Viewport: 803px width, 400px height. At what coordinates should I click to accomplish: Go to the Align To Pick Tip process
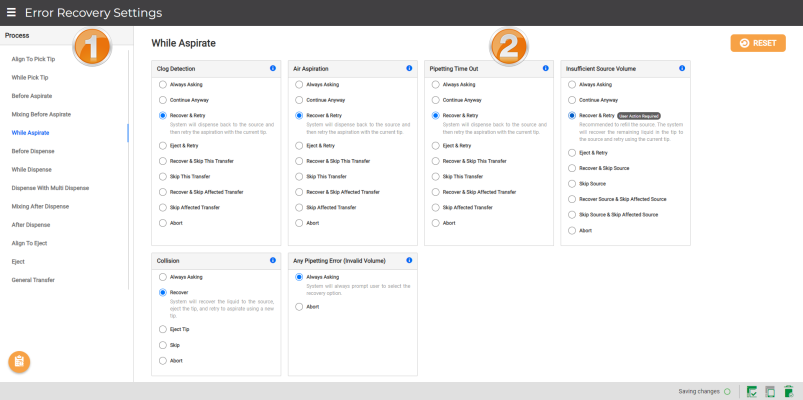tap(33, 61)
